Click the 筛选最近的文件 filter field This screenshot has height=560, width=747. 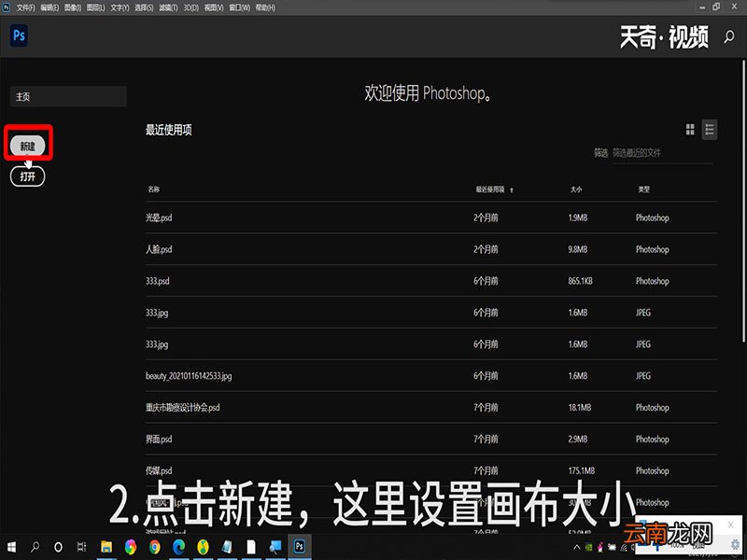[662, 153]
